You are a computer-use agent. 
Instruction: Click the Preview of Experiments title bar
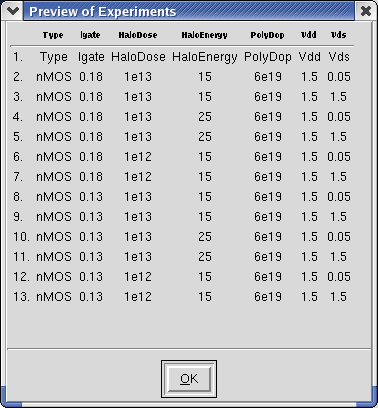189,11
